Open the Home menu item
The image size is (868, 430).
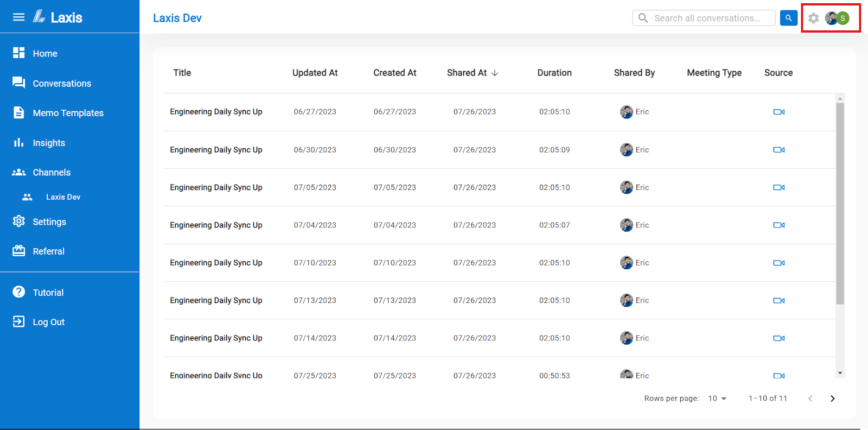pos(45,54)
